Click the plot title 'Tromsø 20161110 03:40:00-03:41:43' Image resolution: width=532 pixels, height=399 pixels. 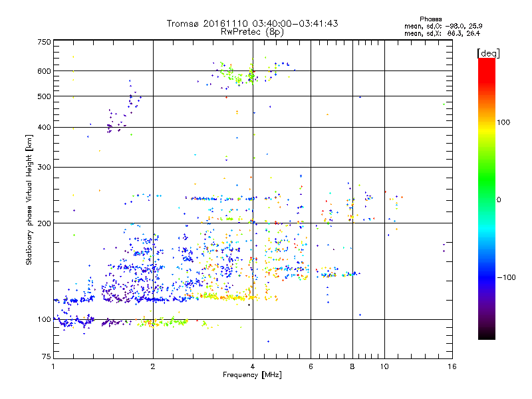(x=252, y=23)
